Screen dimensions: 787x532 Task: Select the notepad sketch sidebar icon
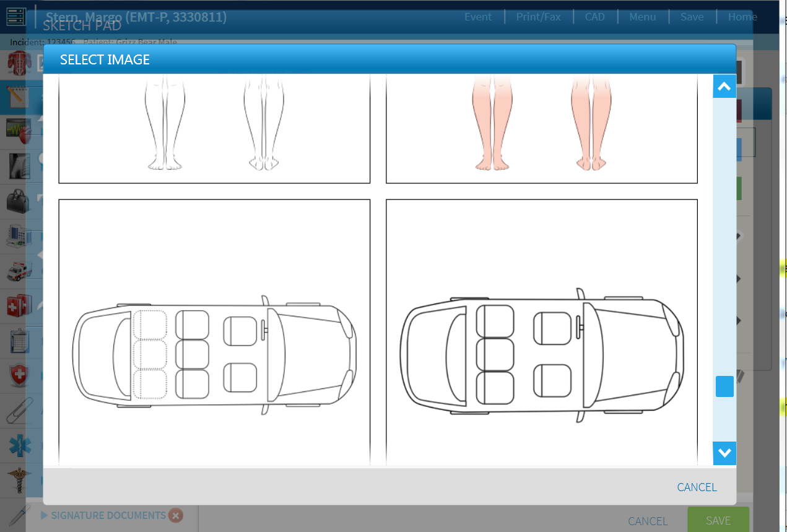(x=18, y=97)
